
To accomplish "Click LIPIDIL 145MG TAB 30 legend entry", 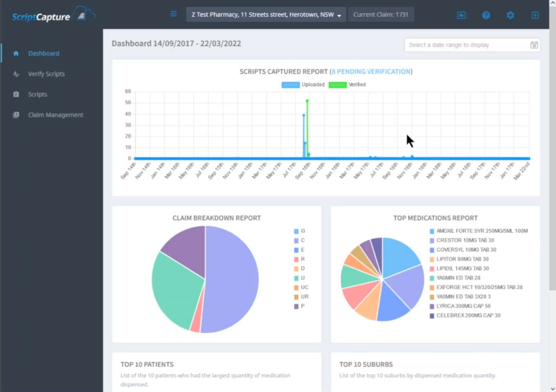I will (459, 269).
